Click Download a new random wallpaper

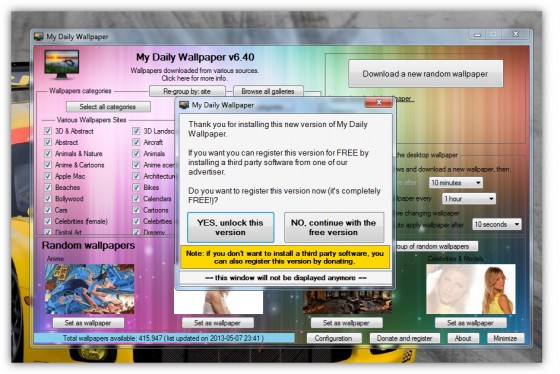(425, 74)
